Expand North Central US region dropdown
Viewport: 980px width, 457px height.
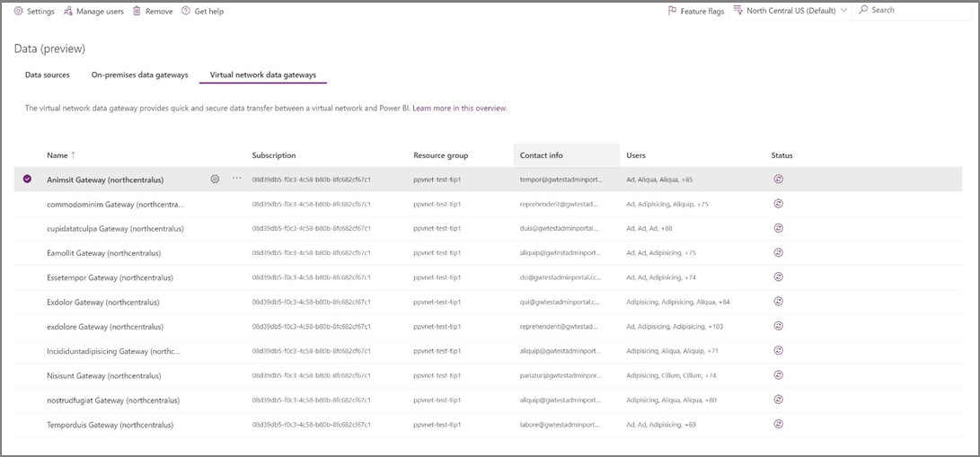pyautogui.click(x=843, y=11)
